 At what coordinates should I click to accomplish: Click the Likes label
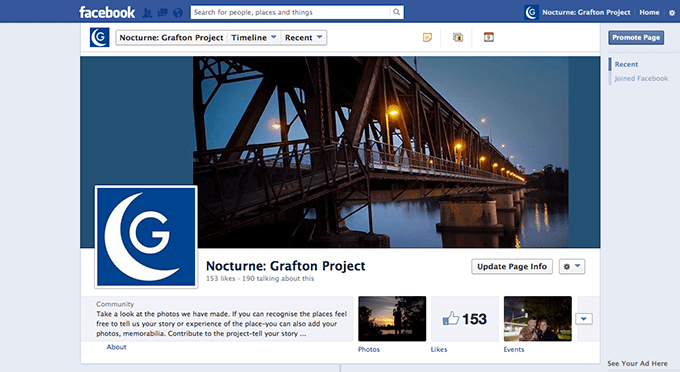pos(439,349)
